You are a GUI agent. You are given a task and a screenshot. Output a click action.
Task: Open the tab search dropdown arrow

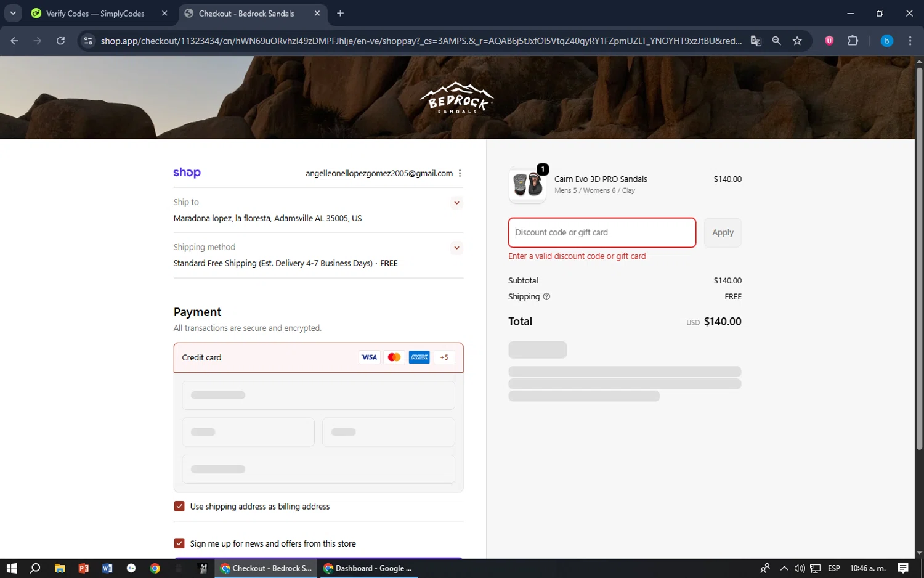(x=13, y=13)
